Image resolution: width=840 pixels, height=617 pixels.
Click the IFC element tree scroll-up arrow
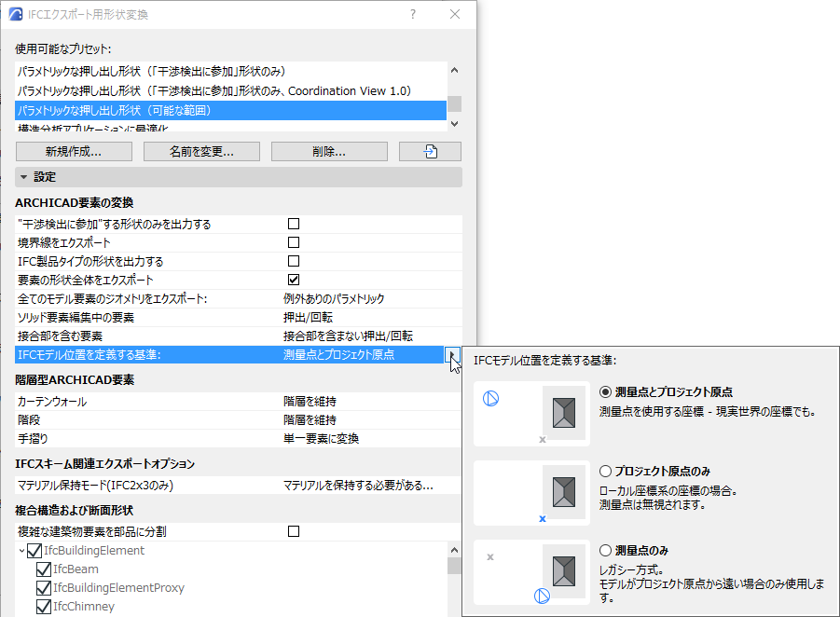point(454,550)
